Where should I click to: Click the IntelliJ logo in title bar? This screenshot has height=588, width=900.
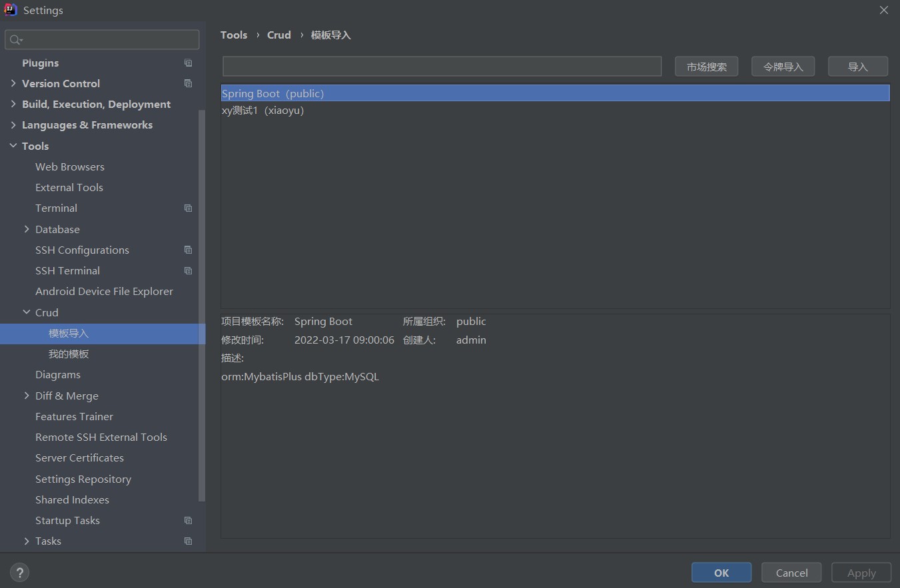click(x=11, y=10)
